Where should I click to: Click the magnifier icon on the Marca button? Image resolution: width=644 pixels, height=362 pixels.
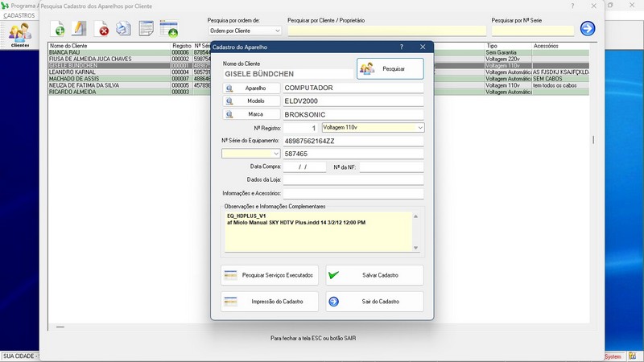pos(229,114)
